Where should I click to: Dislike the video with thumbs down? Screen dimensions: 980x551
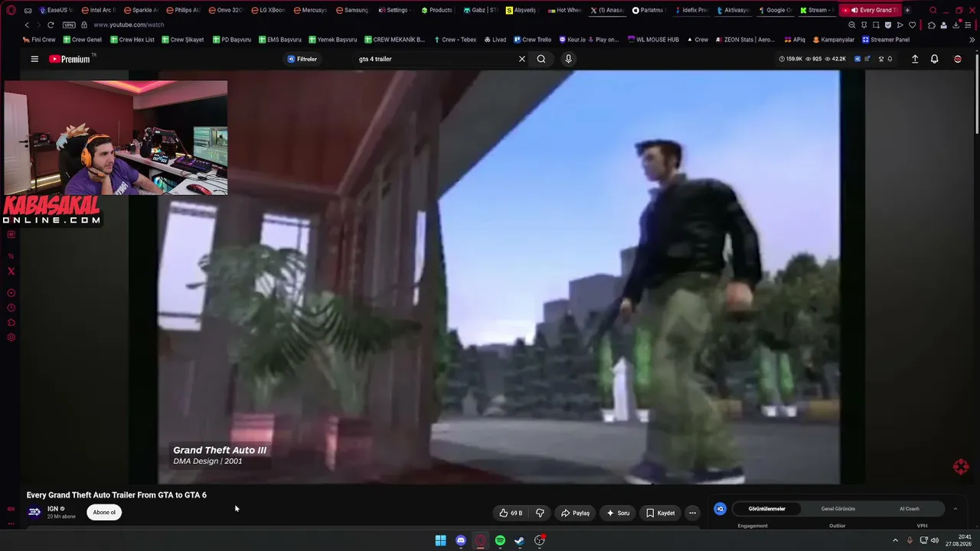[540, 513]
